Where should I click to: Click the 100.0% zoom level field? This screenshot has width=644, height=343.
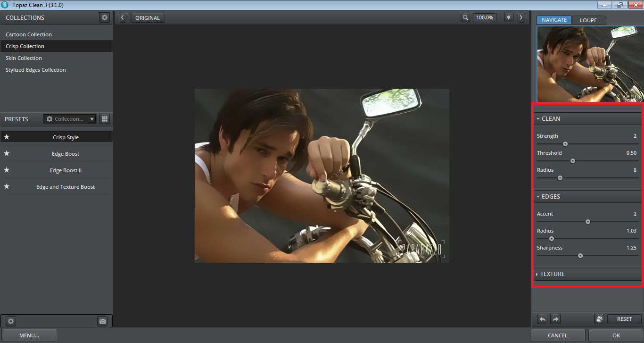pos(484,17)
